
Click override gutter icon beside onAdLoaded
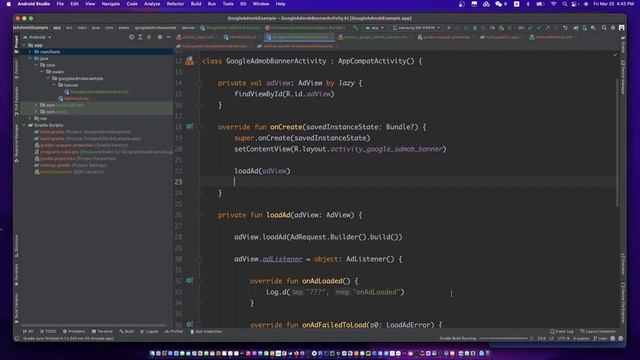pyautogui.click(x=189, y=280)
